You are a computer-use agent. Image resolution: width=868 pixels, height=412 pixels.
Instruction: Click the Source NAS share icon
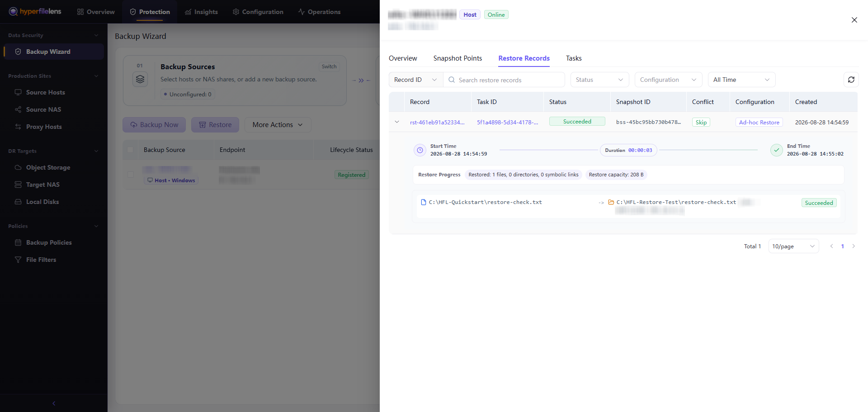18,109
